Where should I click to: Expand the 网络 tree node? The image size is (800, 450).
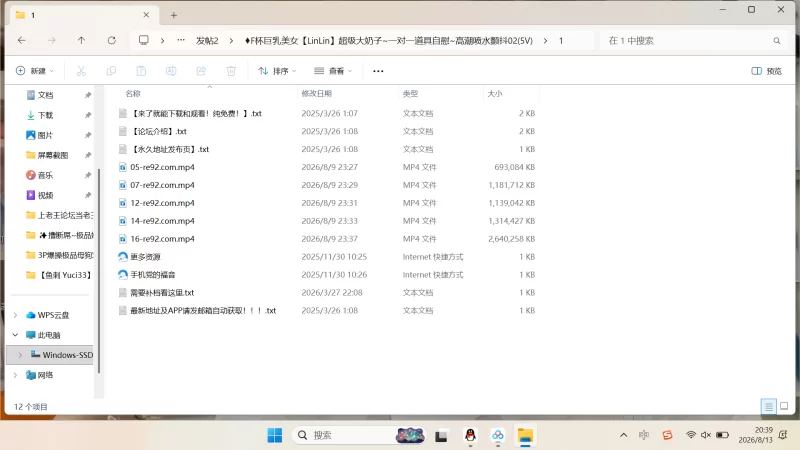click(x=15, y=375)
